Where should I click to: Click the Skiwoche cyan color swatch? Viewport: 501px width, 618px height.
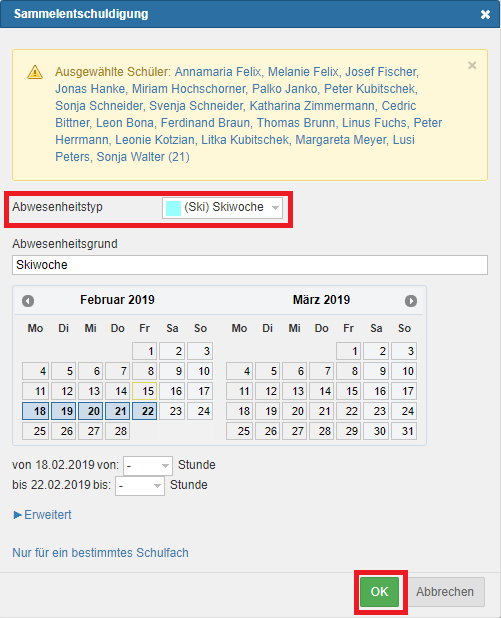[173, 208]
